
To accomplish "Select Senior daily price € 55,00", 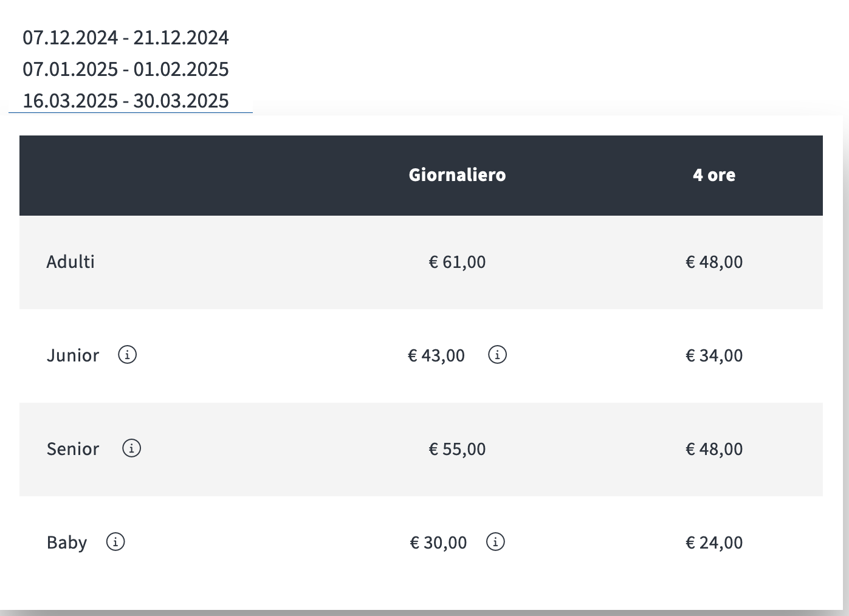I will (x=457, y=449).
